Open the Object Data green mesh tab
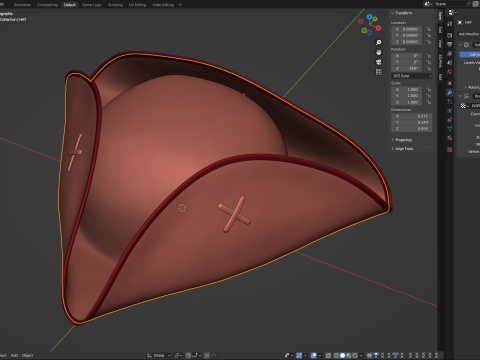The image size is (480, 360). tap(450, 129)
